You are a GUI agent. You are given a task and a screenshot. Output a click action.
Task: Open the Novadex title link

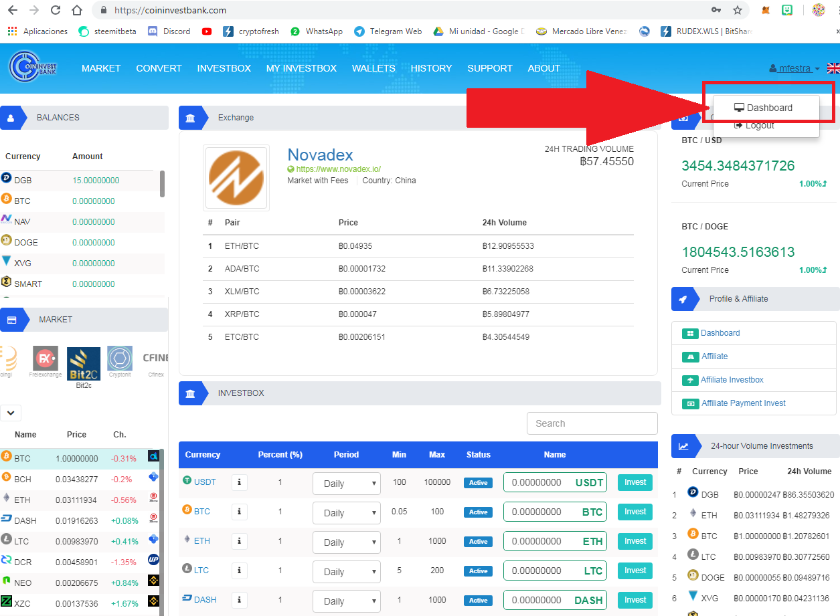(x=320, y=155)
